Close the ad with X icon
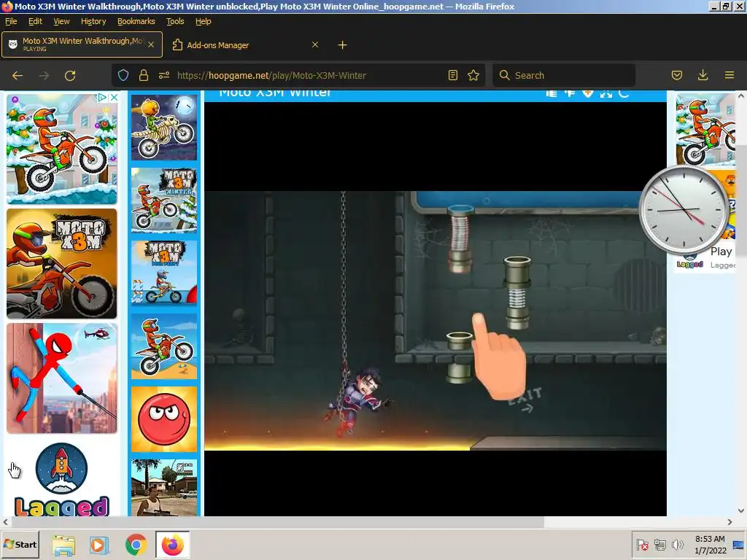Screen dimensions: 747x560 click(x=114, y=98)
